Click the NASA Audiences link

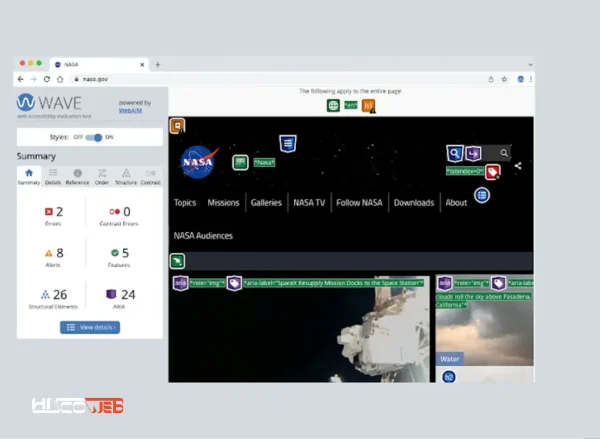tap(203, 236)
